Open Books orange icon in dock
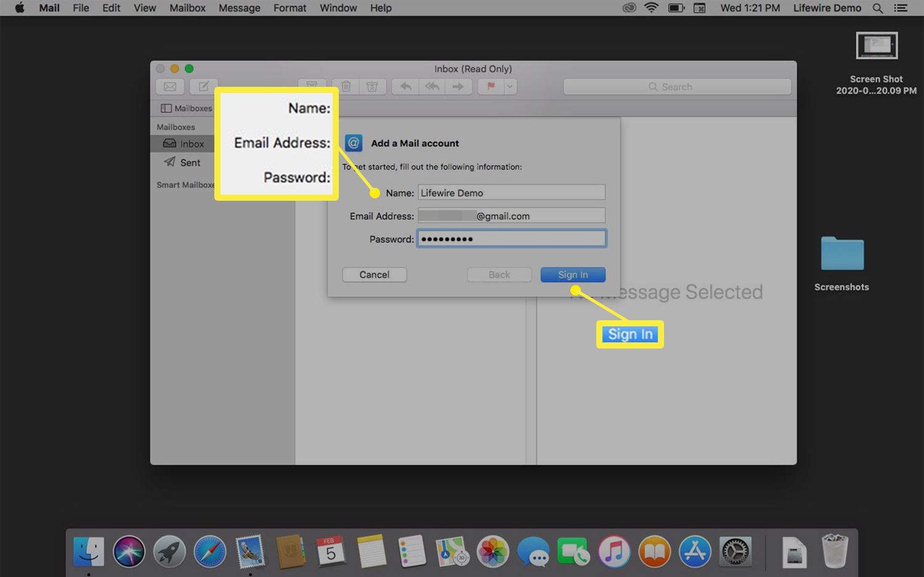Viewport: 924px width, 577px height. point(654,551)
